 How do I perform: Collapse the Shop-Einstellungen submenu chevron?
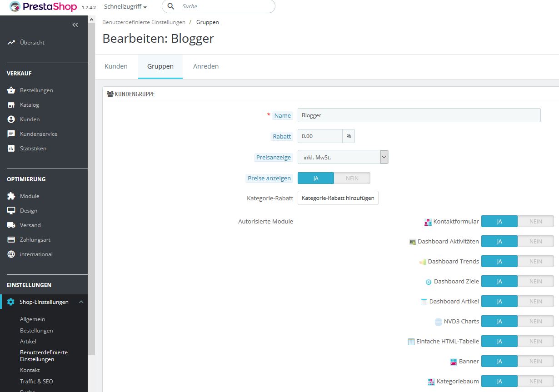click(x=81, y=302)
